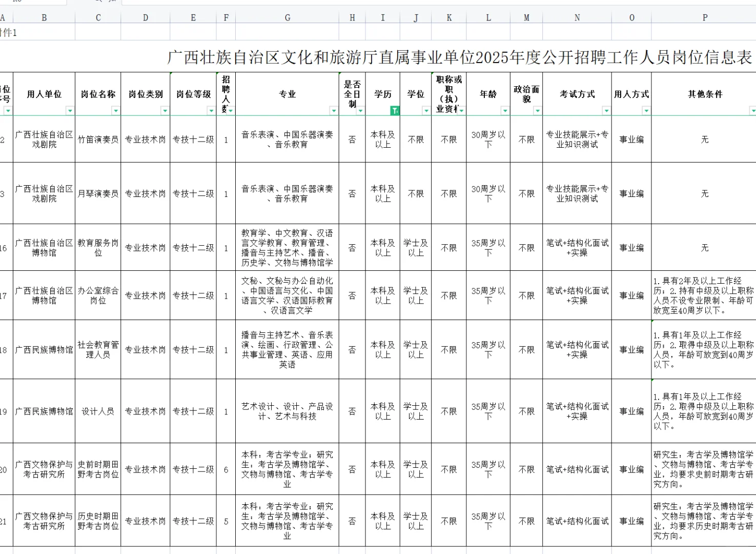Open the 是否全日制 column filter dropdown
The width and height of the screenshot is (756, 554).
coord(360,111)
